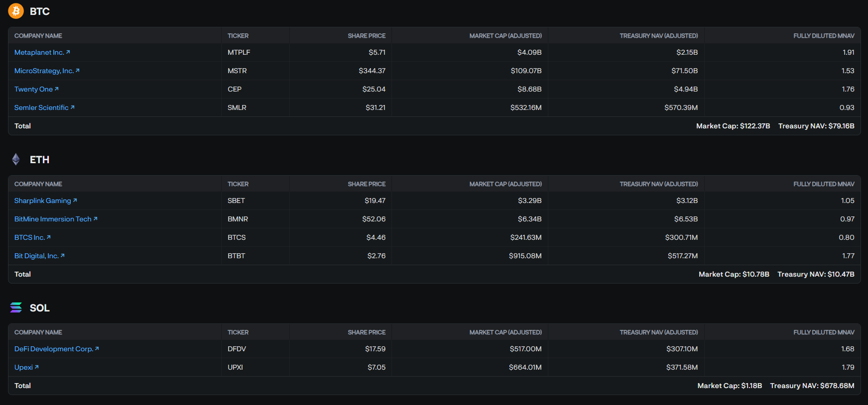Viewport: 868px width, 405px height.
Task: Open the Bit Digital, Inc. link
Action: 39,256
